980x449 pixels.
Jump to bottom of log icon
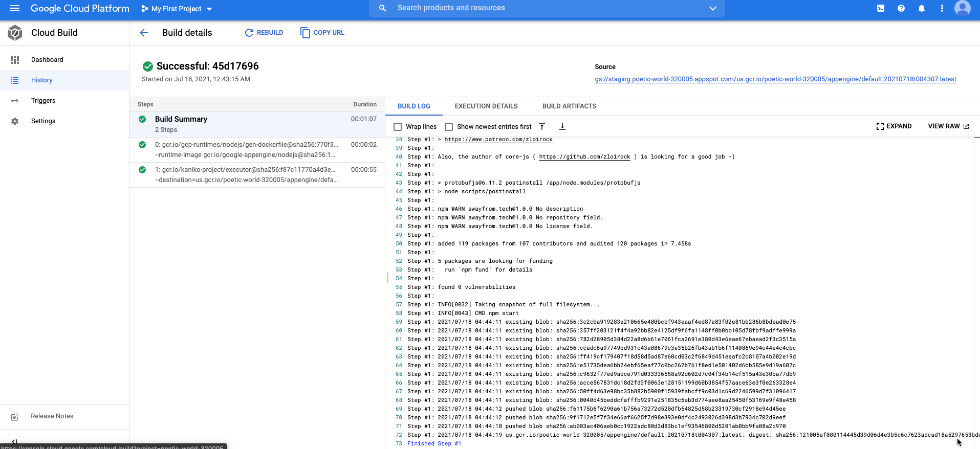(562, 126)
